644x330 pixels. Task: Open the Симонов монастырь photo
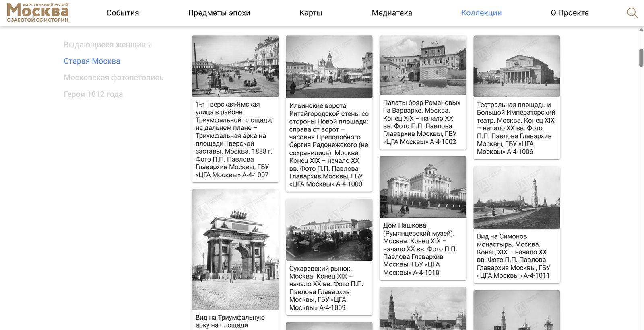point(516,198)
